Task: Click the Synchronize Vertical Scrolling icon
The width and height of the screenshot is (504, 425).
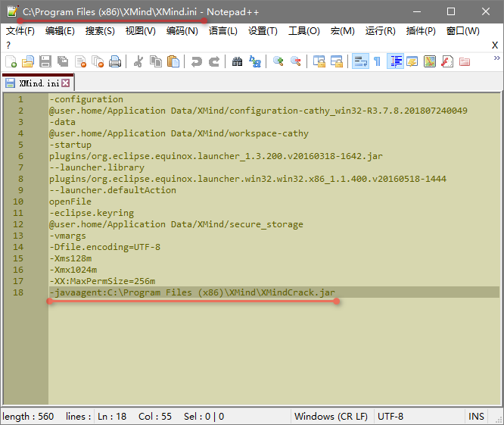Action: [x=319, y=61]
